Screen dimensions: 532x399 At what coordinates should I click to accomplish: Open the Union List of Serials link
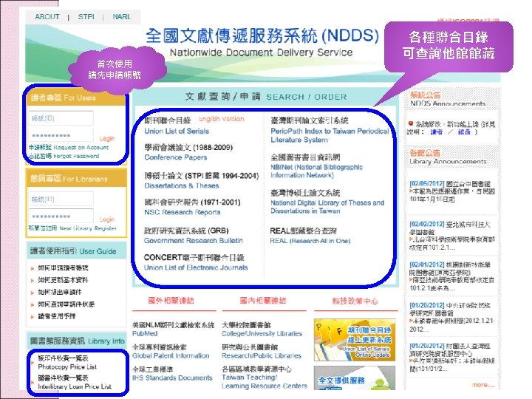click(x=177, y=131)
